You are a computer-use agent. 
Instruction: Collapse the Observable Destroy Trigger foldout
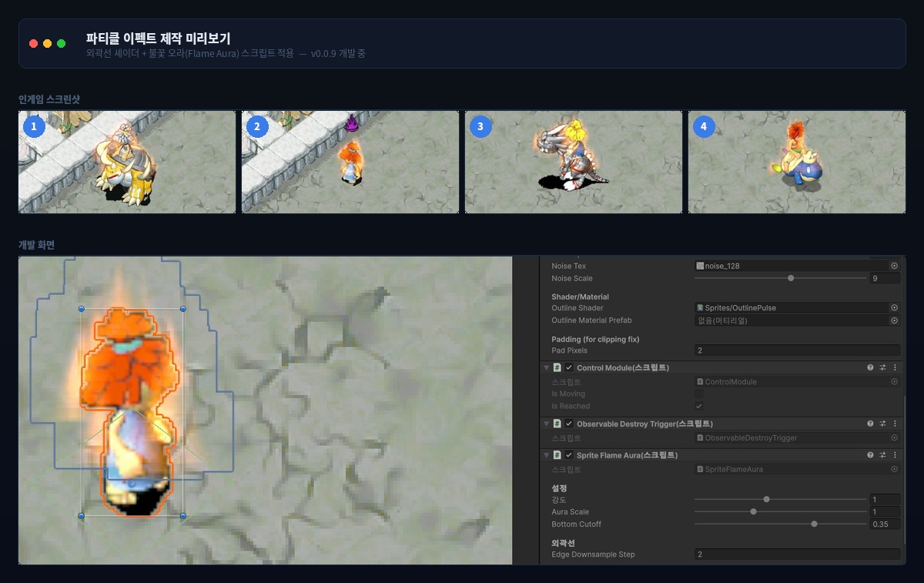547,424
